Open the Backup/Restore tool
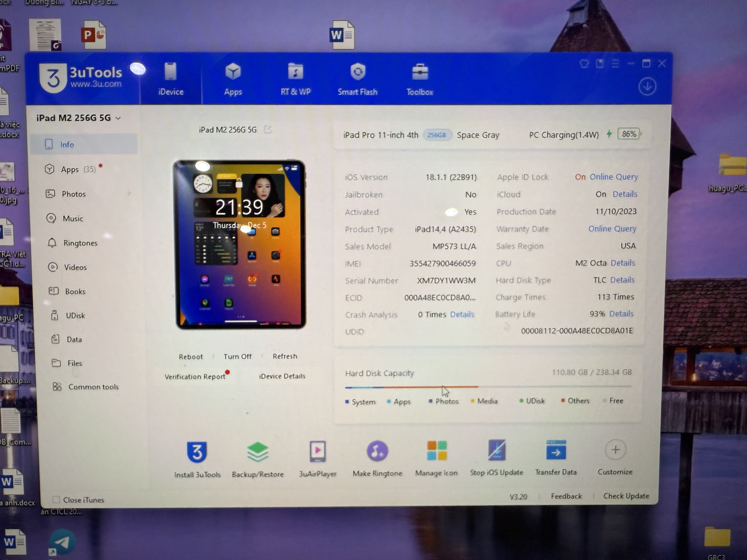The height and width of the screenshot is (560, 747). (x=257, y=459)
